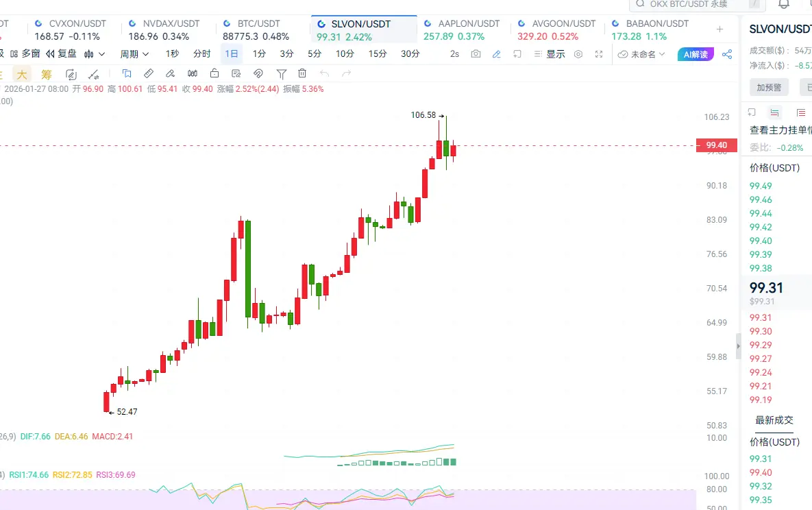This screenshot has height=510, width=812.
Task: Take a chart screenshot with camera icon
Action: tap(476, 54)
